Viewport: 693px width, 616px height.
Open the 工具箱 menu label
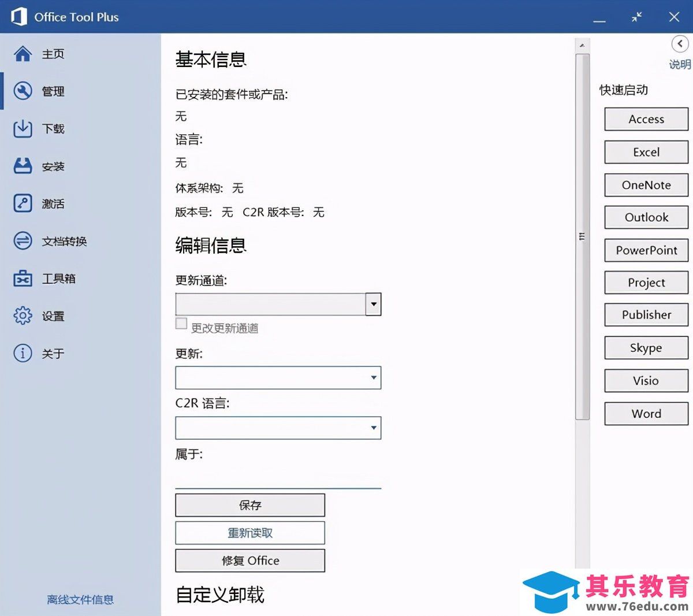[x=58, y=279]
